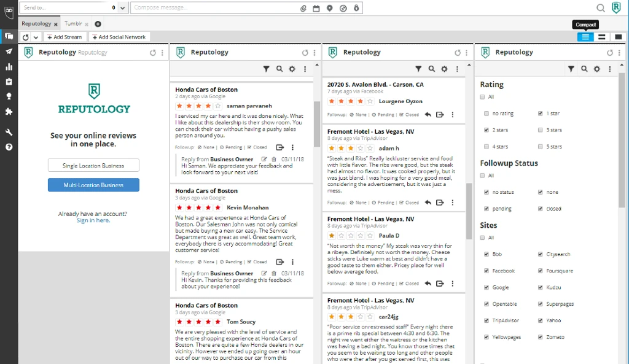The height and width of the screenshot is (364, 629).
Task: Delete the business owner reply to Kevin
Action: coord(274,273)
